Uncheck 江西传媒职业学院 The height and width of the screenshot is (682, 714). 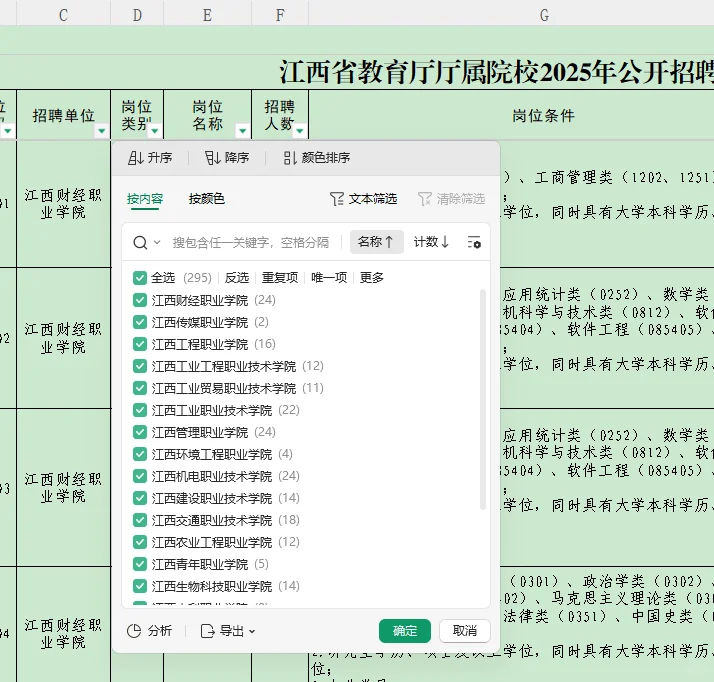[140, 322]
